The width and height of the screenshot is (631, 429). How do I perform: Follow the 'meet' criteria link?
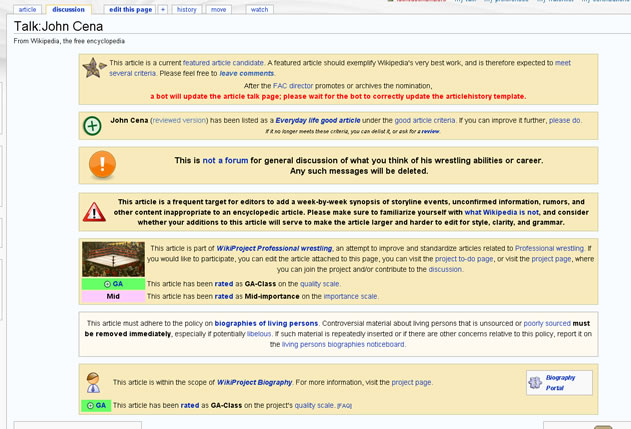[563, 63]
